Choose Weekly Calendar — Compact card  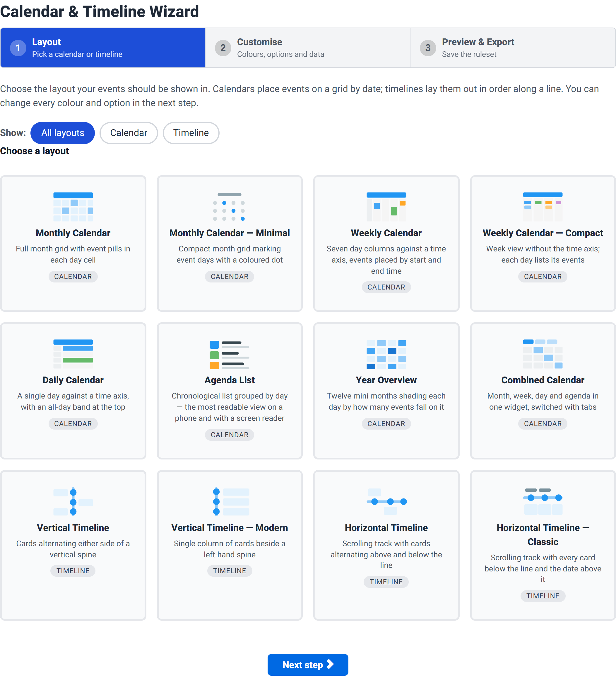click(x=543, y=243)
